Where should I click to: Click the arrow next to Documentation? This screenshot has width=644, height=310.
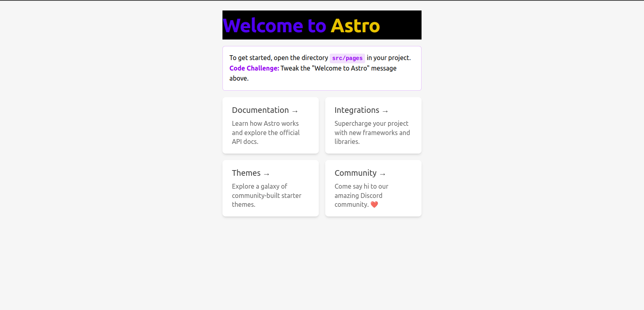(295, 111)
